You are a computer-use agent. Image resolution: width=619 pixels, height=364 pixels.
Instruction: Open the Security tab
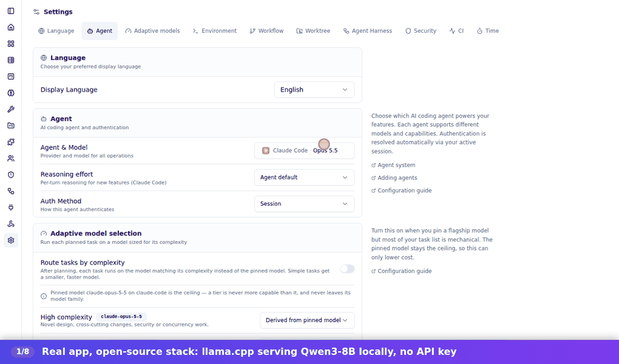tap(421, 31)
